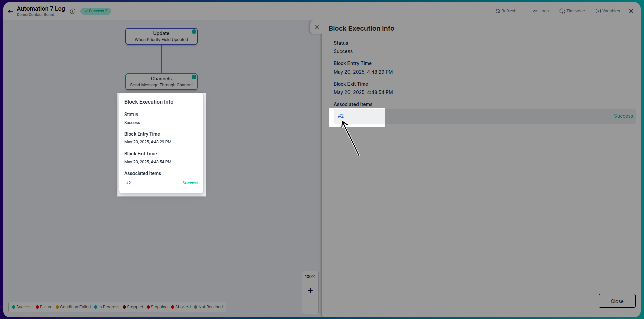This screenshot has height=319, width=644.
Task: Open item #2 in the canvas popup
Action: click(x=128, y=183)
